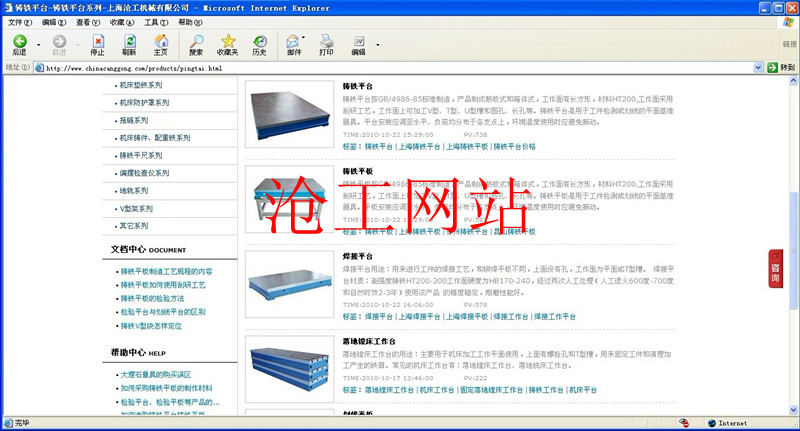This screenshot has width=800, height=431.
Task: Click the Stop (停止) page loading icon
Action: click(x=97, y=44)
